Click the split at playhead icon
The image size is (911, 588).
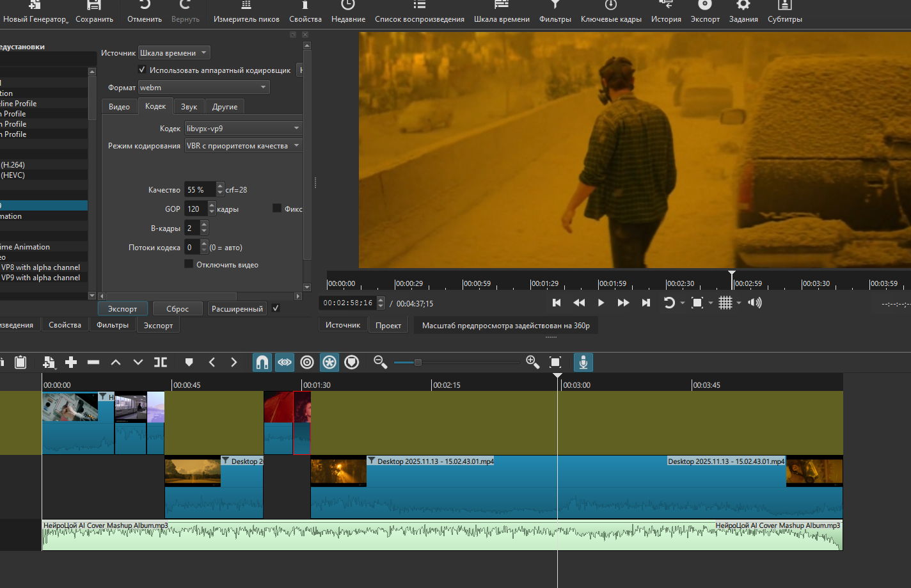coord(161,363)
